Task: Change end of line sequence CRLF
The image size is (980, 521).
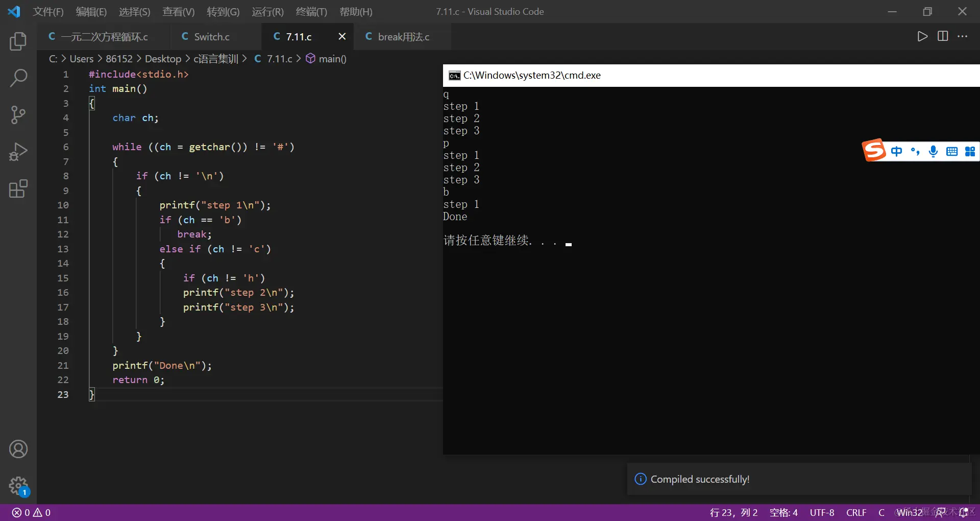Action: [856, 512]
